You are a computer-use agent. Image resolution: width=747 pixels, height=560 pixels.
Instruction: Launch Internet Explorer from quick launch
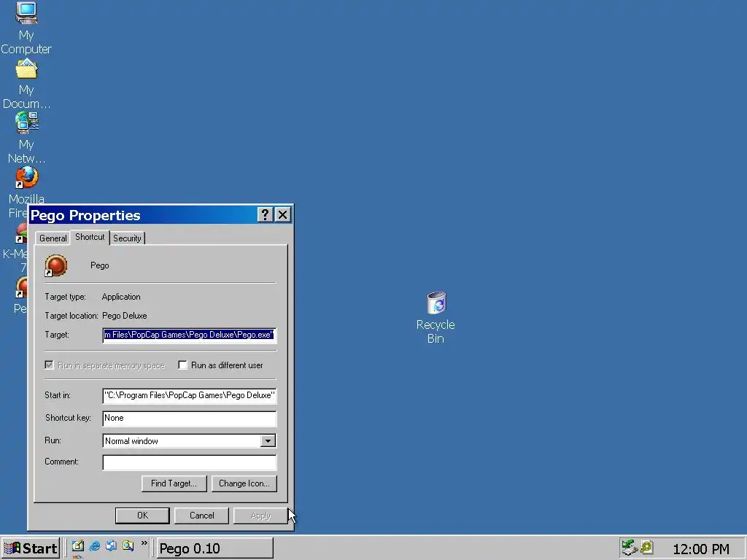point(94,546)
